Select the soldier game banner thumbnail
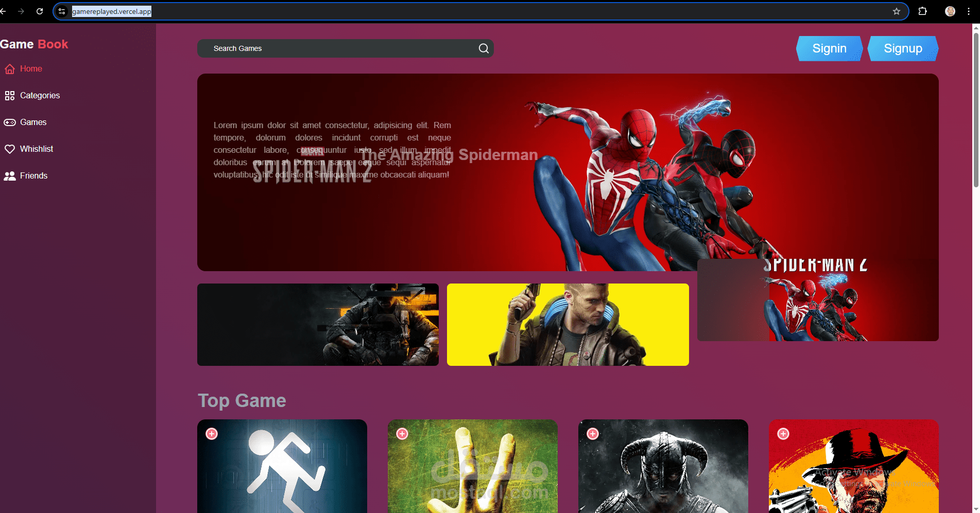This screenshot has height=513, width=980. 318,325
